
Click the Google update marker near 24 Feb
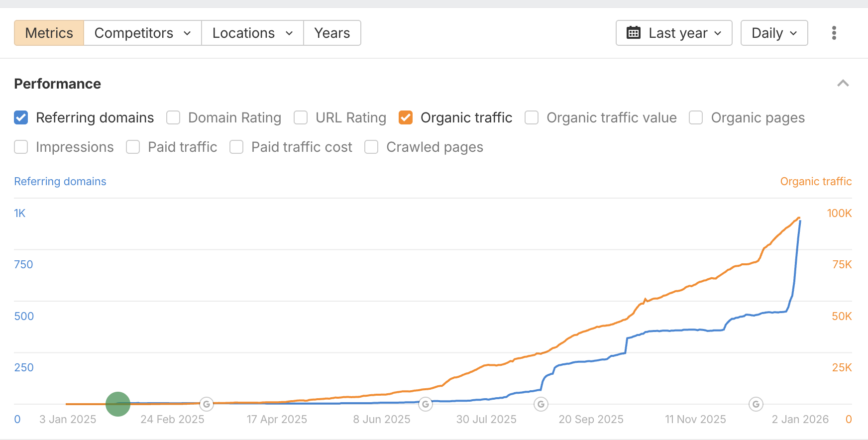207,404
